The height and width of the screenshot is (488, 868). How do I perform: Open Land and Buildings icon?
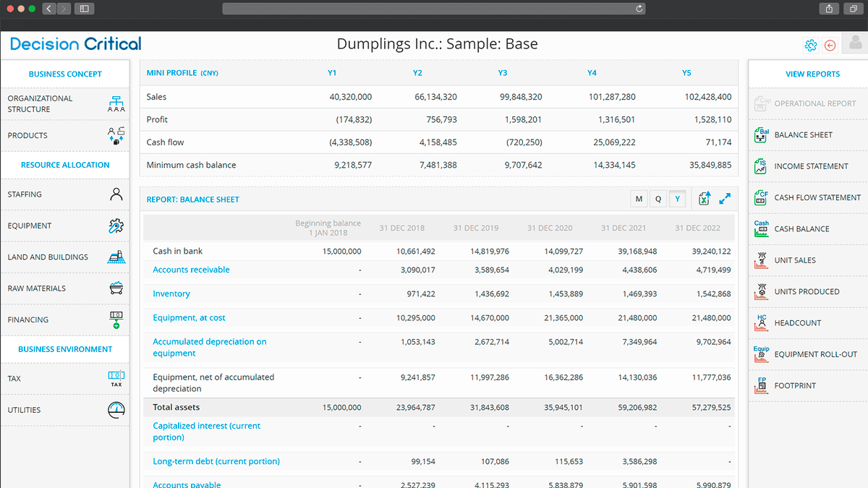(116, 257)
